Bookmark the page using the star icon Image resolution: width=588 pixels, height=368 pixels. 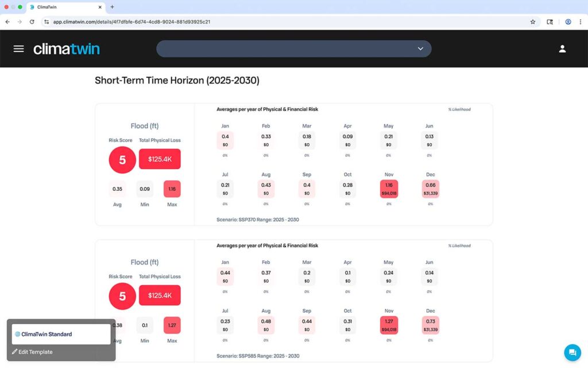point(533,21)
